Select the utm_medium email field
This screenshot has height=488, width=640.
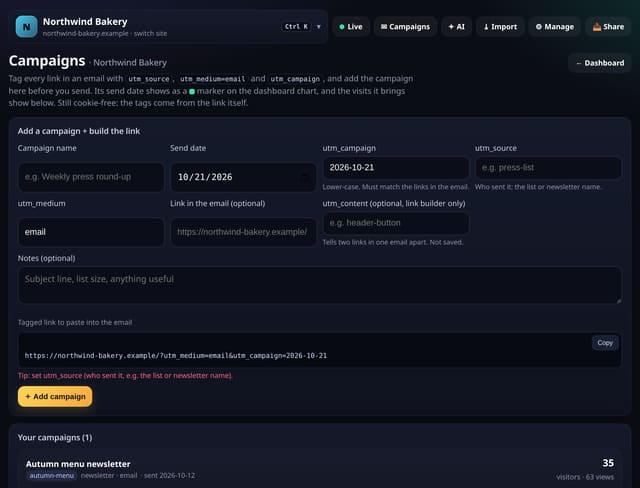(x=91, y=232)
